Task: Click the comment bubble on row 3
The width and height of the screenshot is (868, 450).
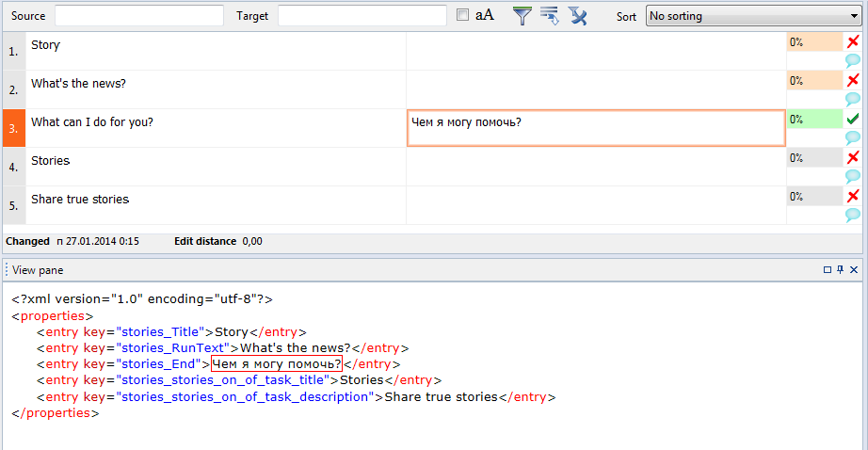Action: [x=853, y=137]
